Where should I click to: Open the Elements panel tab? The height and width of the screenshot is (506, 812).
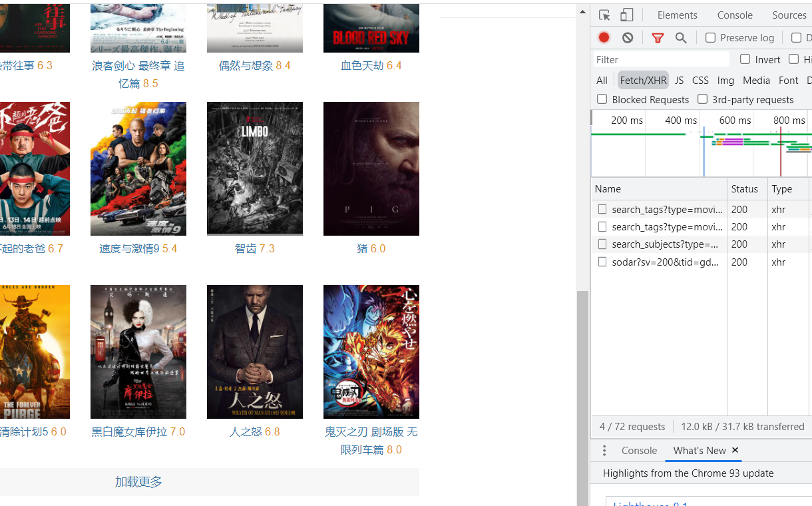pyautogui.click(x=677, y=15)
